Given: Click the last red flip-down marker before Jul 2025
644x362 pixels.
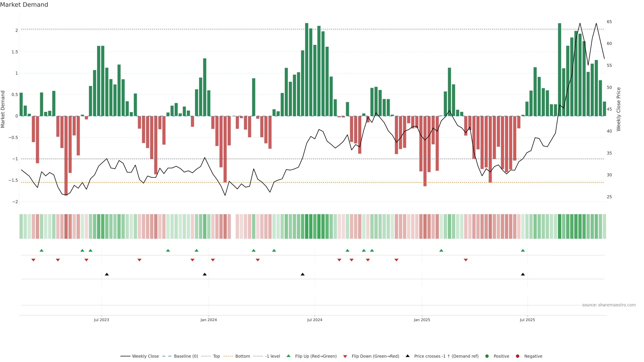Looking at the screenshot, I should pyautogui.click(x=466, y=260).
